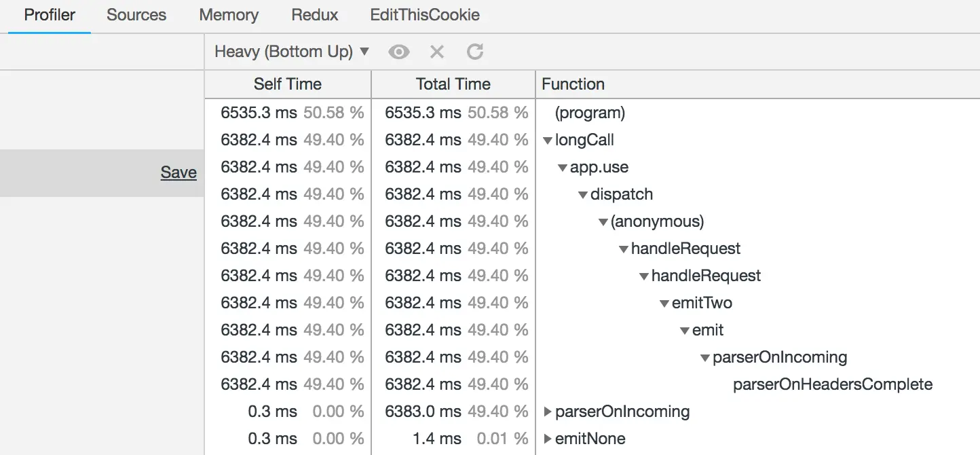
Task: Expand the emitNone function row
Action: (x=548, y=439)
